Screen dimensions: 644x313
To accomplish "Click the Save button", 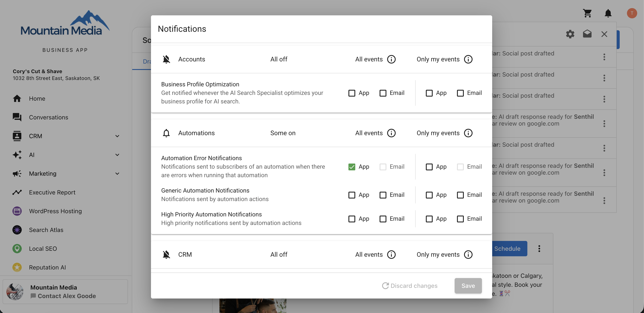I will pos(468,286).
